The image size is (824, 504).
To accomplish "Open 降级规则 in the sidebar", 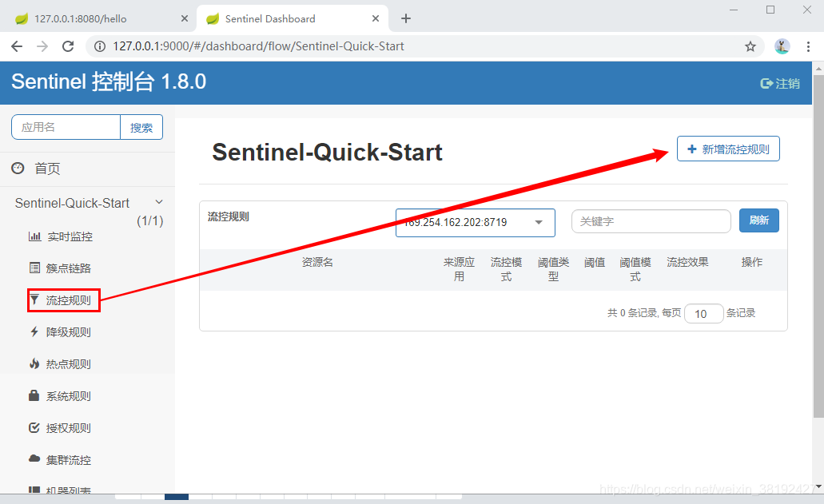I will click(68, 332).
